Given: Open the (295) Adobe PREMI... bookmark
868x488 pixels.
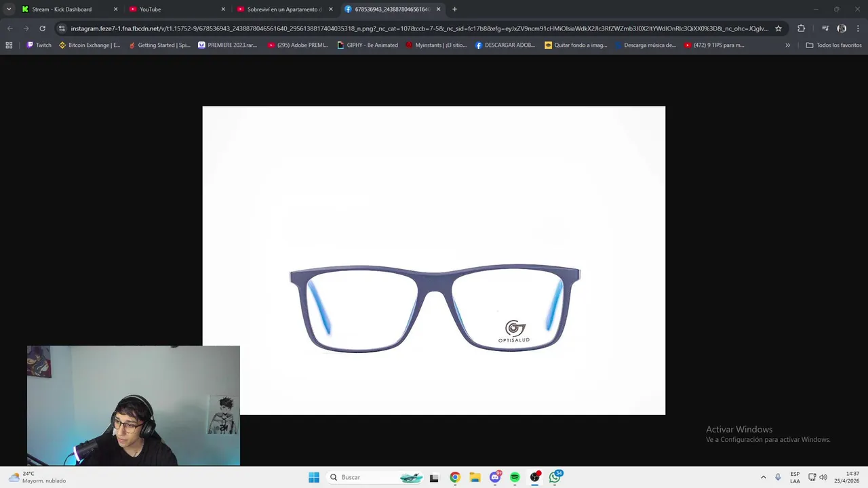Looking at the screenshot, I should pos(298,45).
